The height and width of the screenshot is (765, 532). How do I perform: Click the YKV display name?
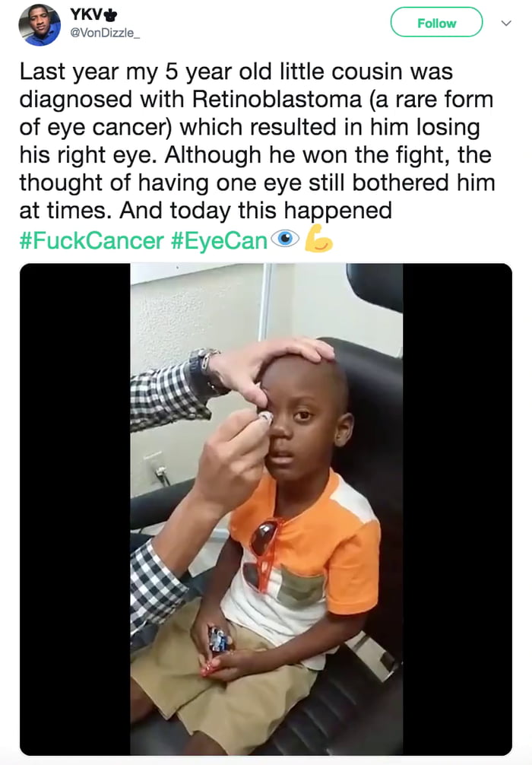point(87,14)
